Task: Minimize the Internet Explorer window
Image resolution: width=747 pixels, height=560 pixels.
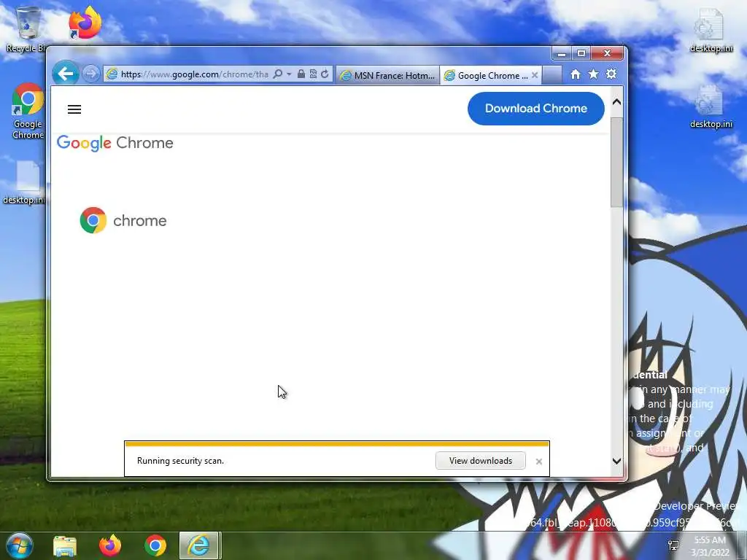Action: tap(561, 53)
